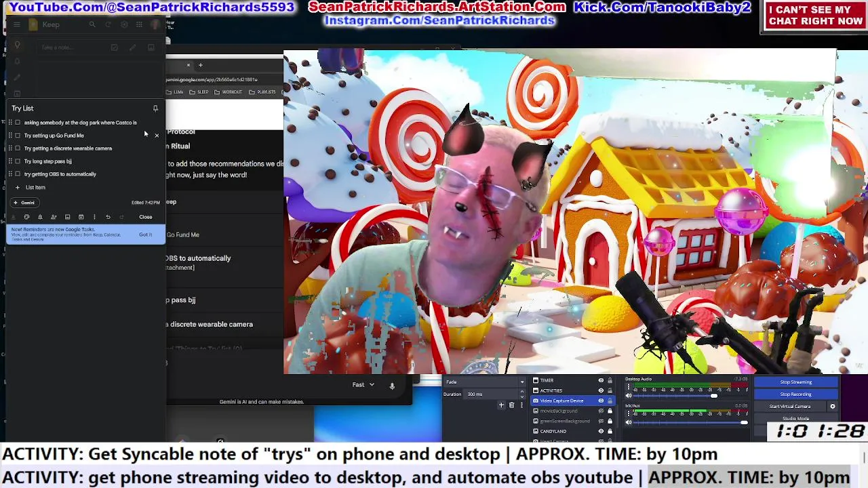Screen dimensions: 868x488
Task: Check off 'asking somebody at the dog park' item
Action: click(x=18, y=123)
